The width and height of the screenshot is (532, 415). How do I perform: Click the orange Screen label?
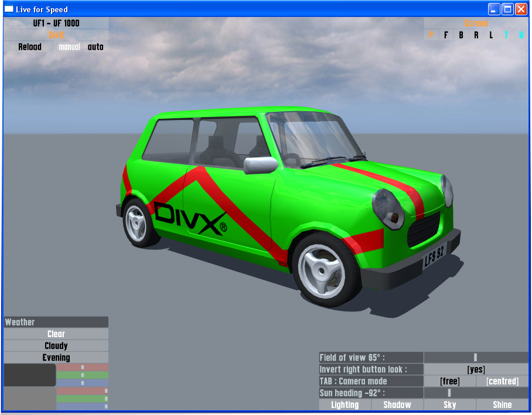click(476, 23)
